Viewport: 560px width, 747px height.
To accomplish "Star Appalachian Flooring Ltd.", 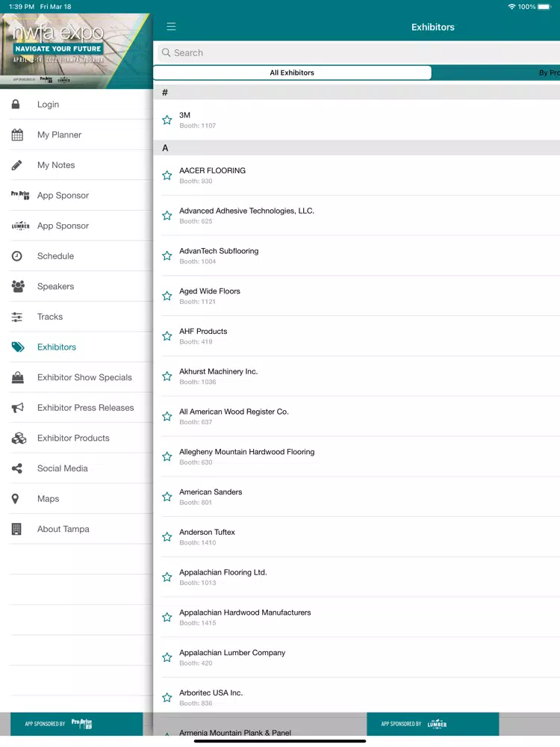I will click(167, 577).
